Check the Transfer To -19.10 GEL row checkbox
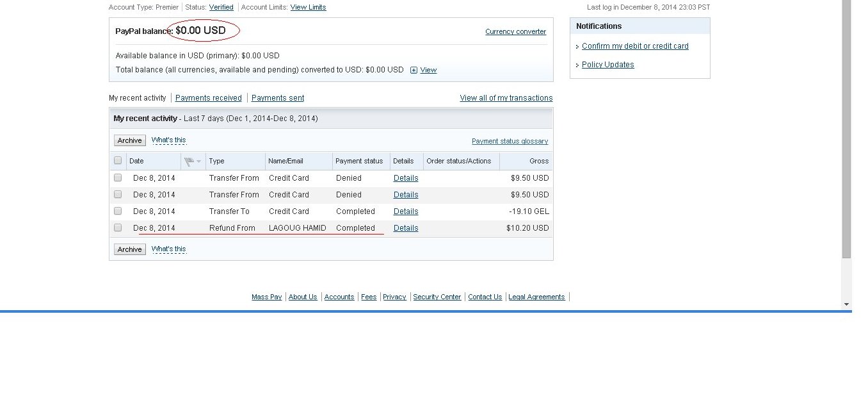868x405 pixels. click(118, 211)
